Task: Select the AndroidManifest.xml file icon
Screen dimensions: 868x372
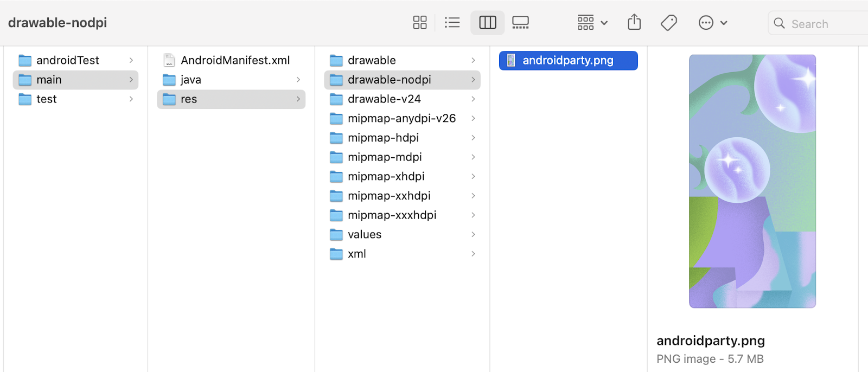Action: 169,60
